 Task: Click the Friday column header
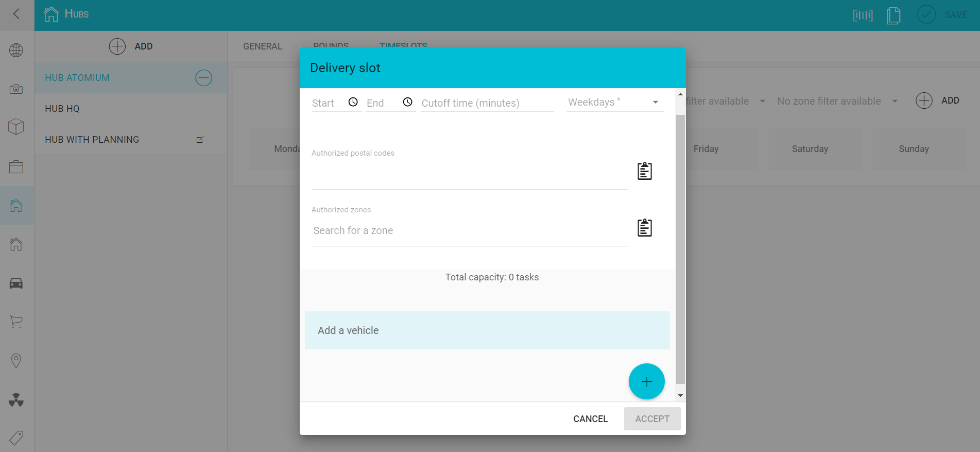pyautogui.click(x=706, y=149)
